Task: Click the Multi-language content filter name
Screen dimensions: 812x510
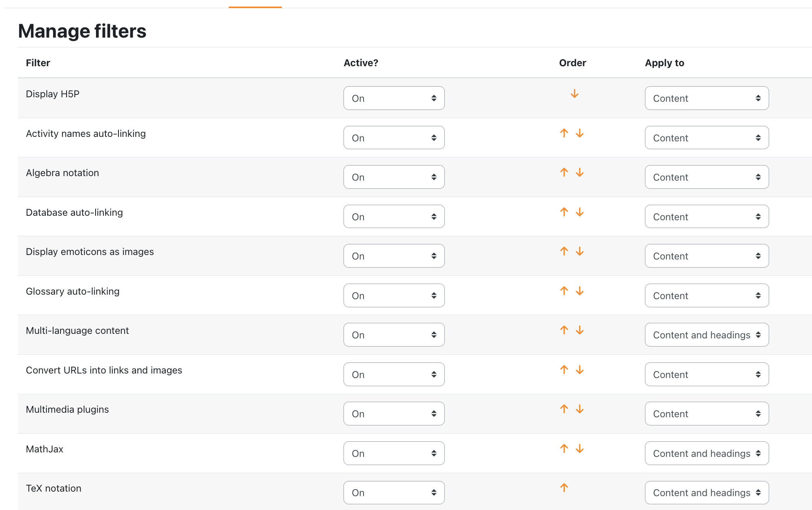Action: pyautogui.click(x=77, y=331)
